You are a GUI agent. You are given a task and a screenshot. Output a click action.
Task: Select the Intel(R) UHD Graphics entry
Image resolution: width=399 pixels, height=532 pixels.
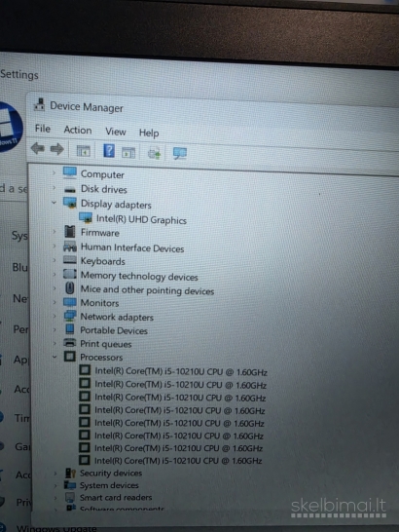coord(141,219)
